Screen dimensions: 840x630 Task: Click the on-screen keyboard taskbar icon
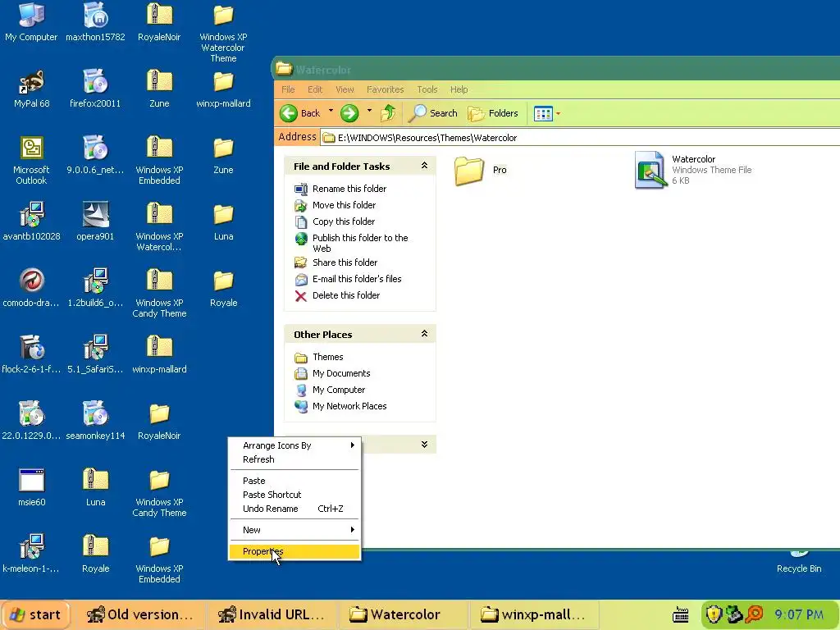point(680,614)
